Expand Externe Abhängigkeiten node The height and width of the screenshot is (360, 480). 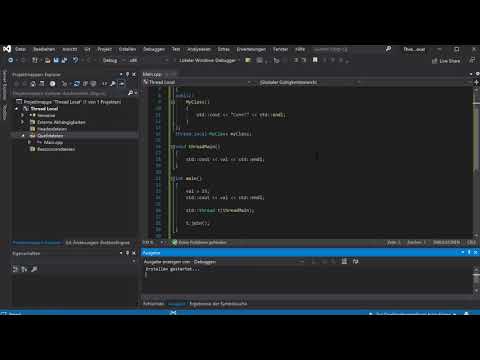coord(23,122)
